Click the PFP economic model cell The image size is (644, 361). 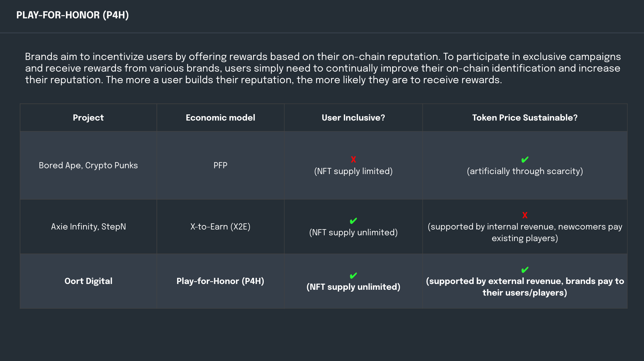click(x=221, y=165)
